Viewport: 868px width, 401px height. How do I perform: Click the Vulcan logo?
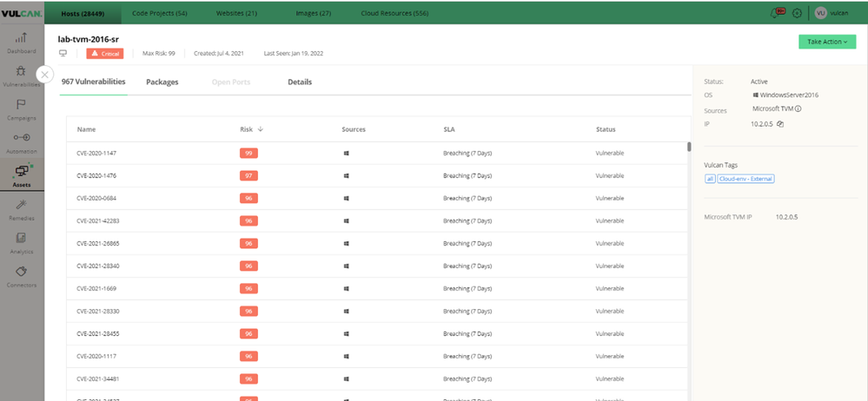pos(21,13)
